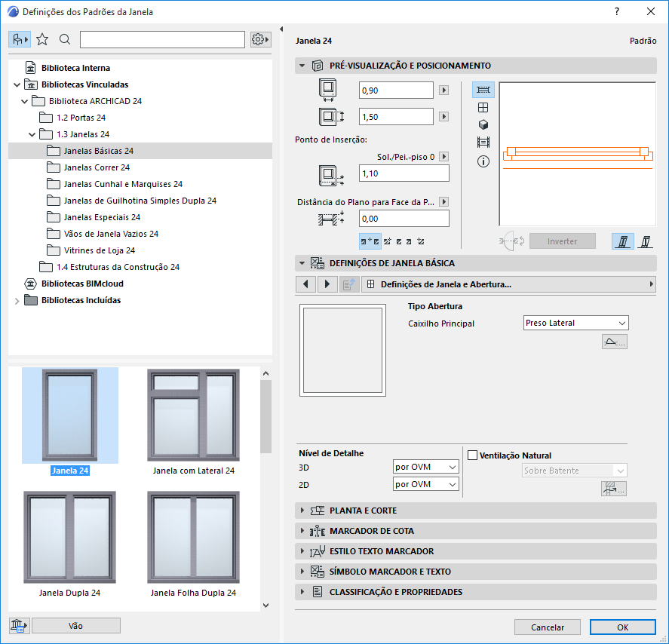Image resolution: width=669 pixels, height=644 pixels.
Task: Select Janelas Correr 24 folder
Action: point(97,167)
